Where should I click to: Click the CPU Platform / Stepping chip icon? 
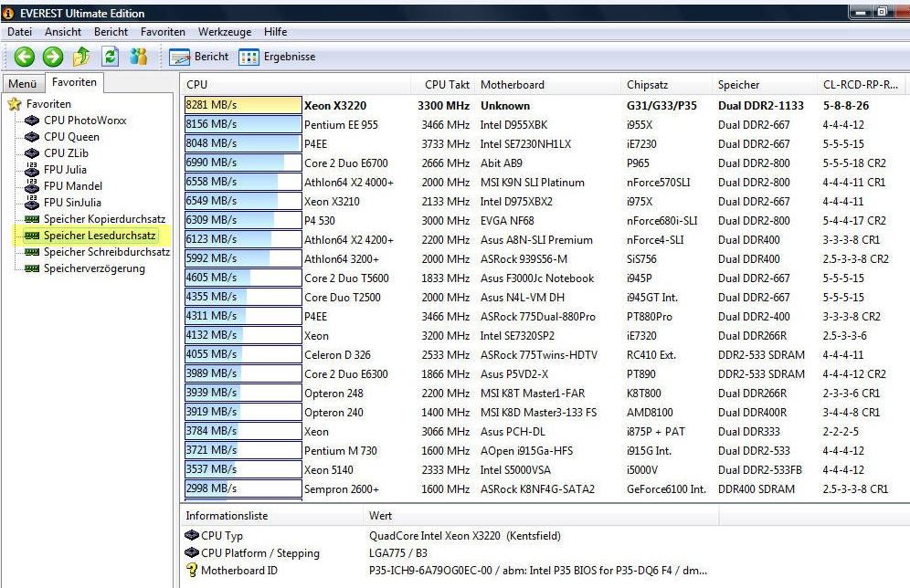point(192,552)
